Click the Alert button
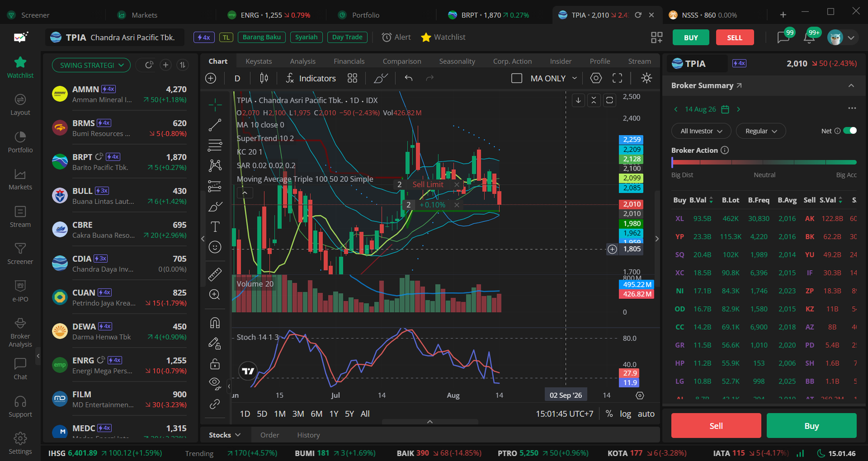This screenshot has height=461, width=868. pyautogui.click(x=396, y=37)
